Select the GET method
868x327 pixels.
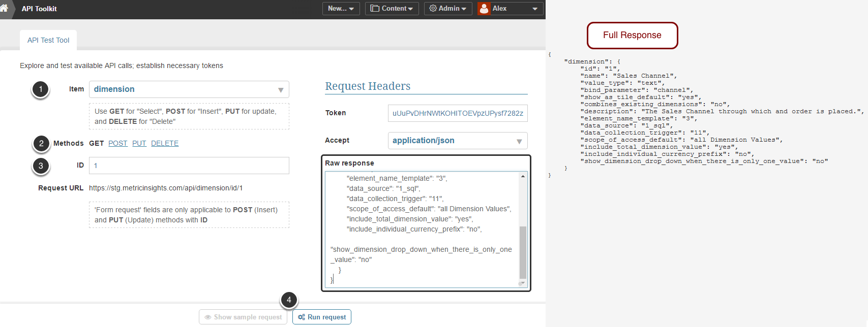tap(96, 143)
